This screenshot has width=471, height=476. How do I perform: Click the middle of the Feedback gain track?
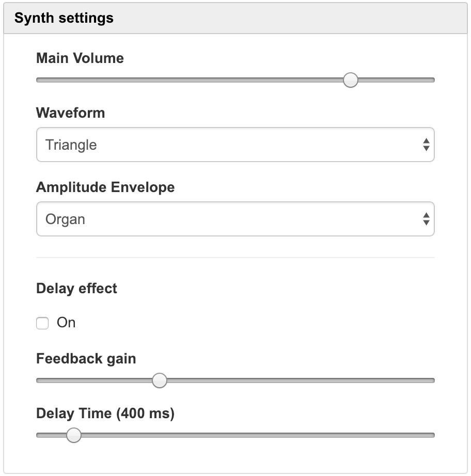(235, 380)
